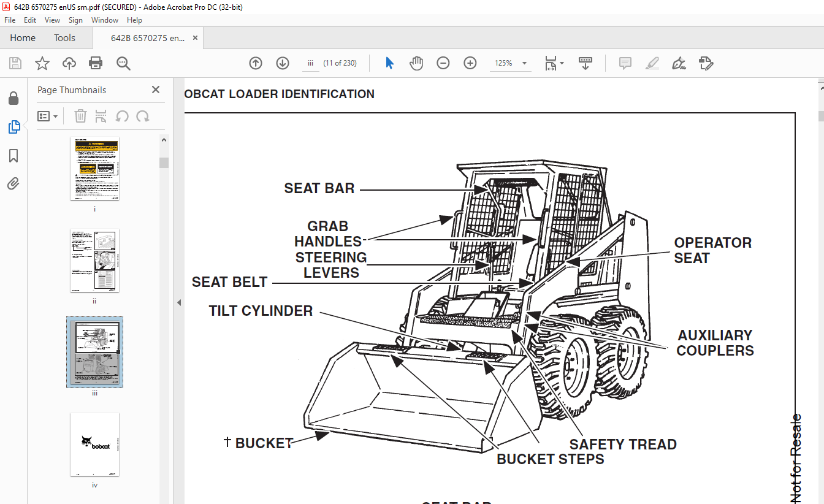Open the page fit options dropdown arrow
824x504 pixels.
(562, 63)
